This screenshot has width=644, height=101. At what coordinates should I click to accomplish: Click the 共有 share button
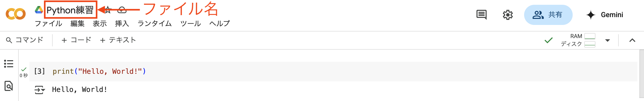point(548,15)
